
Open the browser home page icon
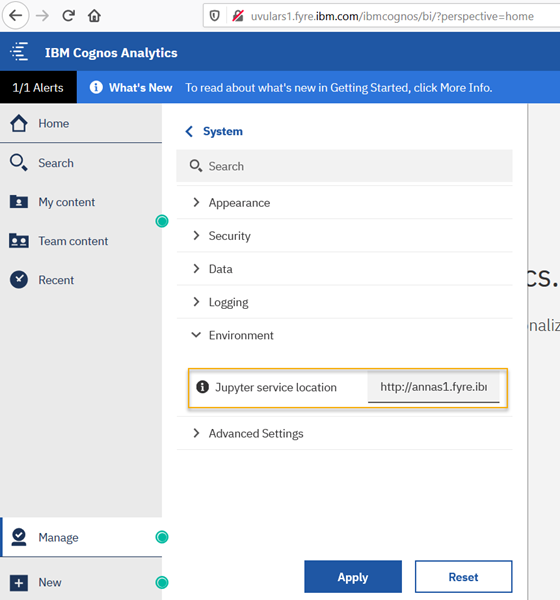94,16
